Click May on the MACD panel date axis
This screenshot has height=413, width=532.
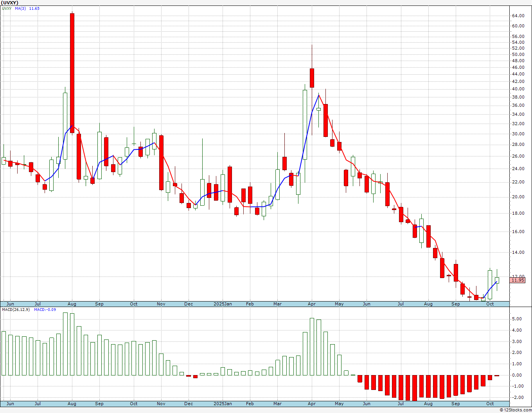[339, 404]
